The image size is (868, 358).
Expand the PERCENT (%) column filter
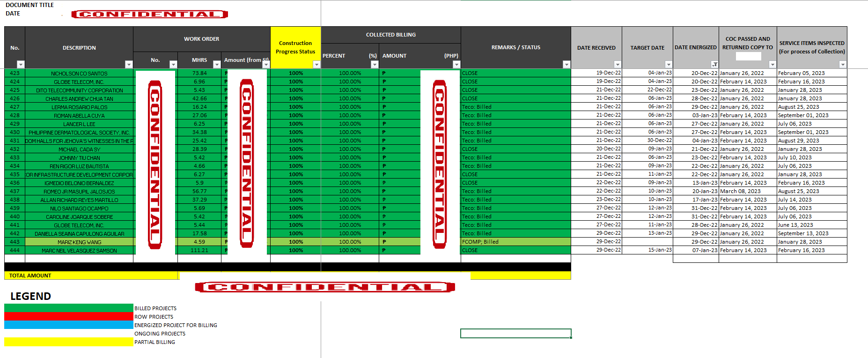tap(375, 64)
